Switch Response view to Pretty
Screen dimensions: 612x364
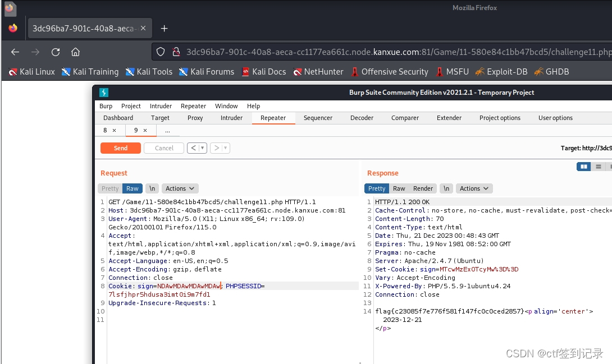[377, 188]
